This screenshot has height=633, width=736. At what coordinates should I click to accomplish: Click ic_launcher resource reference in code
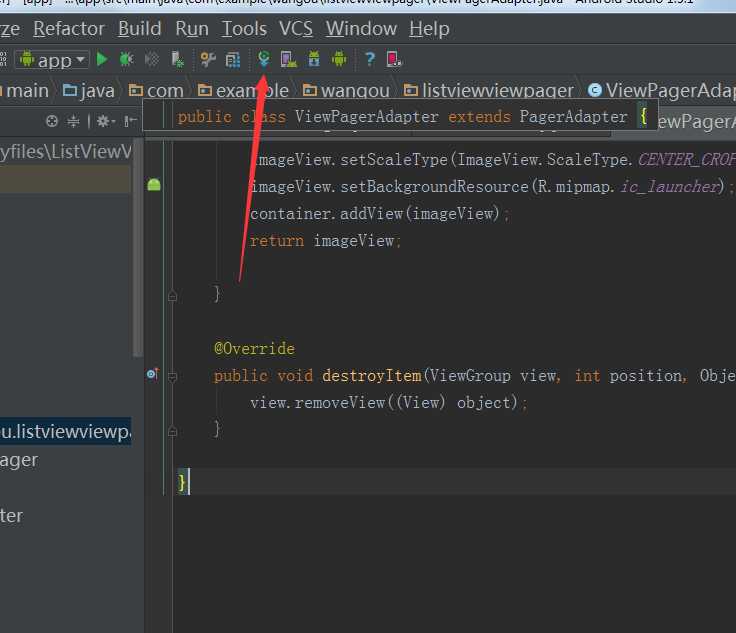[670, 187]
